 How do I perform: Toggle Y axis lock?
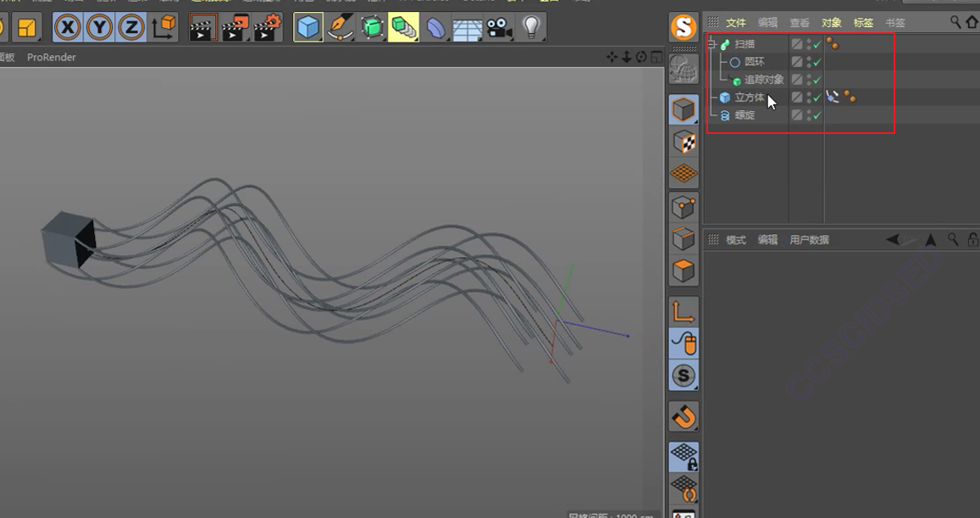click(x=100, y=28)
